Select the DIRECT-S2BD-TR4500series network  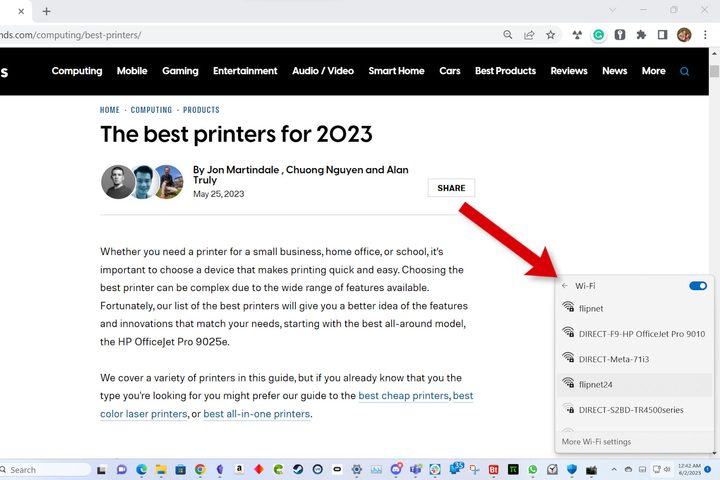tap(635, 409)
